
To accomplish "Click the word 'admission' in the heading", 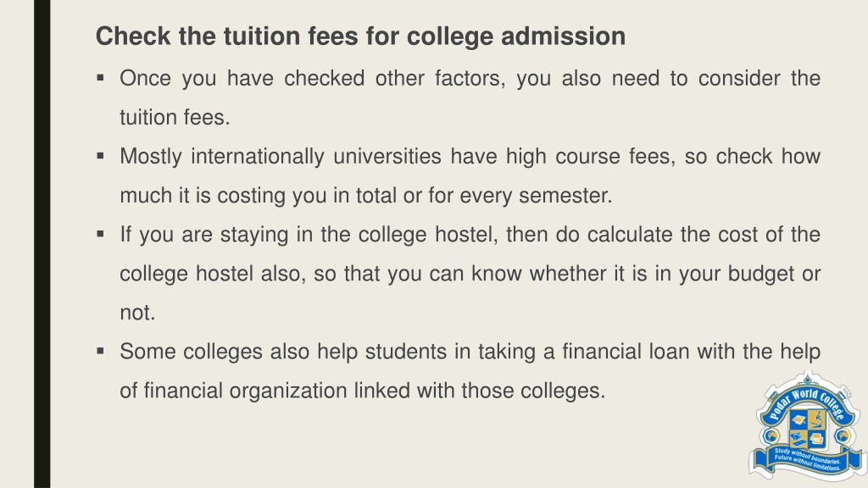I will (x=563, y=36).
